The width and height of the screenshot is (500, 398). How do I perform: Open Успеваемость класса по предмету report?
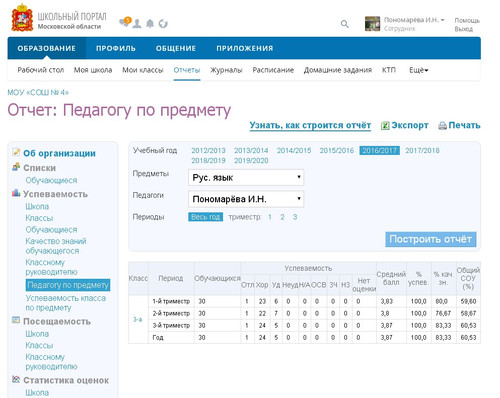pos(66,303)
